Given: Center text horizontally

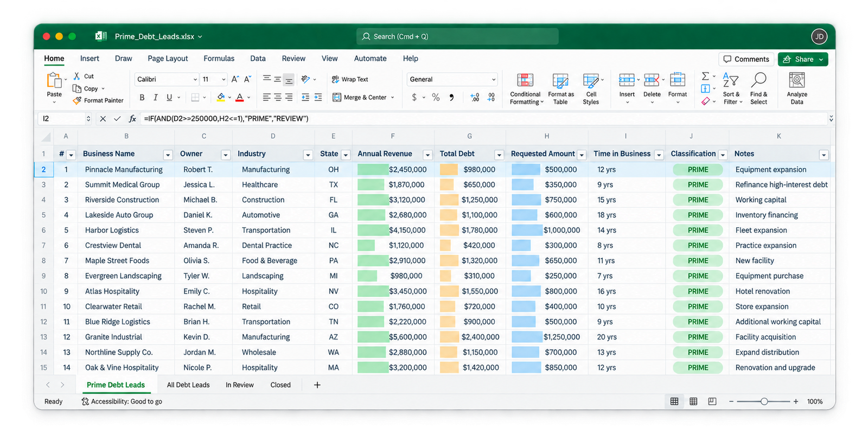Looking at the screenshot, I should (x=277, y=97).
